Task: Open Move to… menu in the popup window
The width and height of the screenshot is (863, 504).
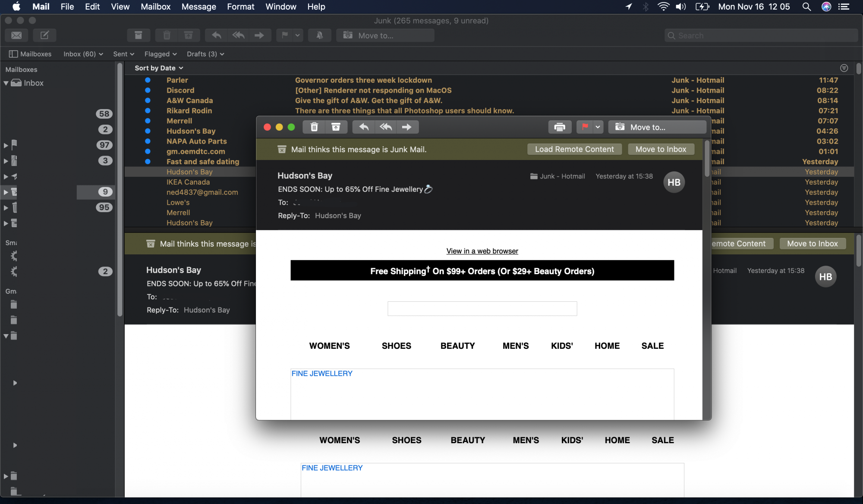Action: click(x=657, y=127)
